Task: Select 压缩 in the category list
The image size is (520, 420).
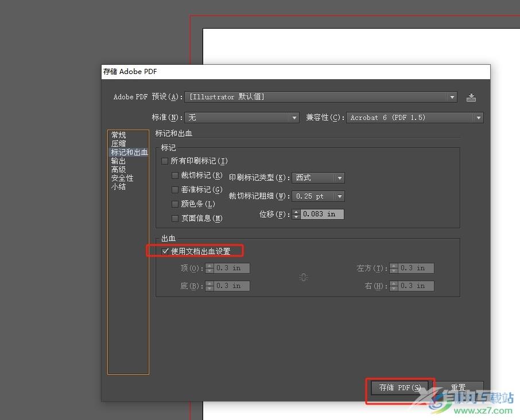Action: pos(118,143)
